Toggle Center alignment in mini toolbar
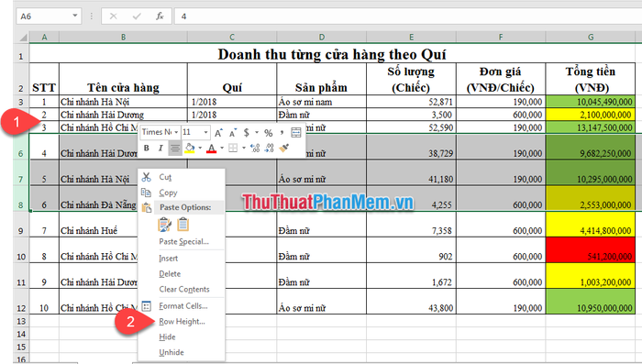Image resolution: width=642 pixels, height=364 pixels. [175, 148]
